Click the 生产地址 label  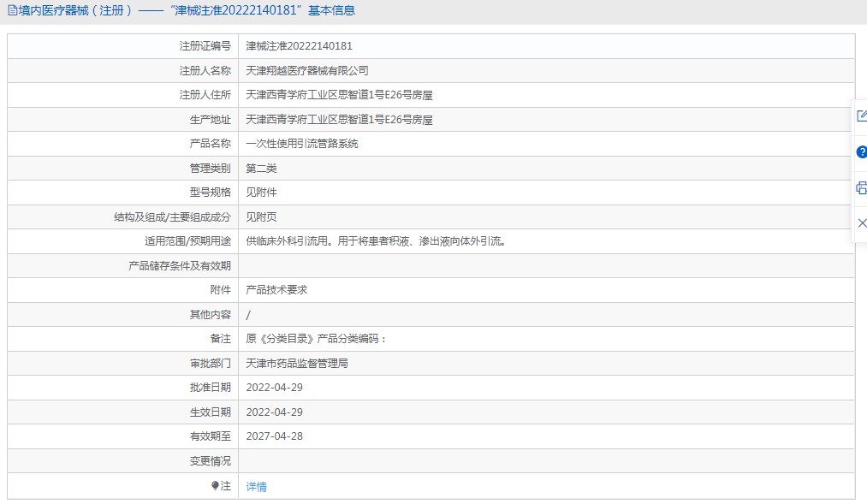point(210,120)
